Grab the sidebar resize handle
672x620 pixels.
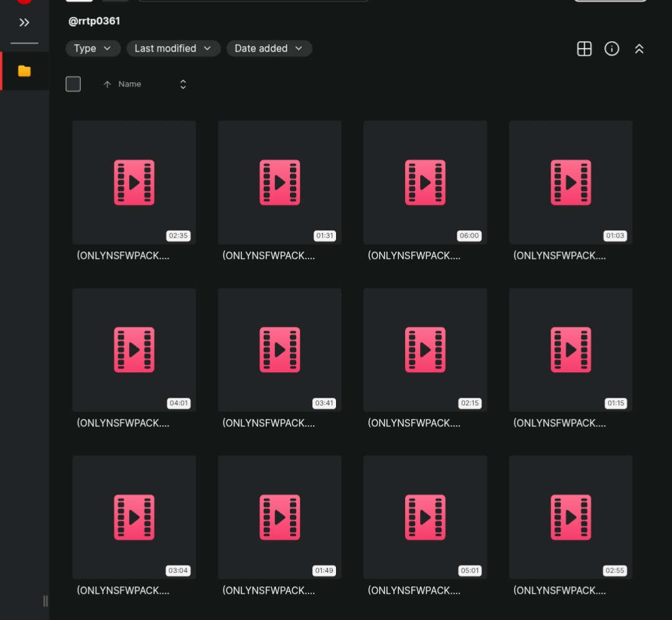[45, 601]
